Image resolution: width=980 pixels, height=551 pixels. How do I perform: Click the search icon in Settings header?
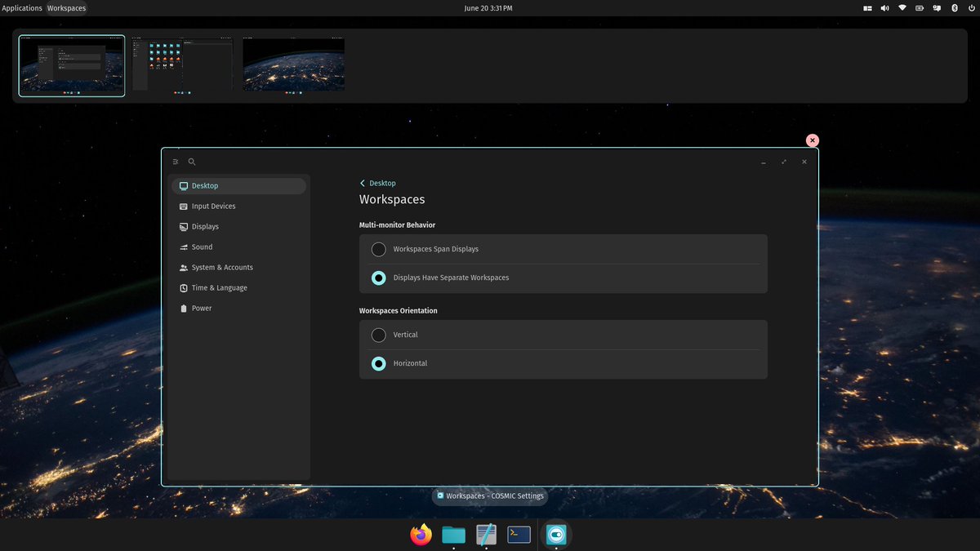coord(192,162)
